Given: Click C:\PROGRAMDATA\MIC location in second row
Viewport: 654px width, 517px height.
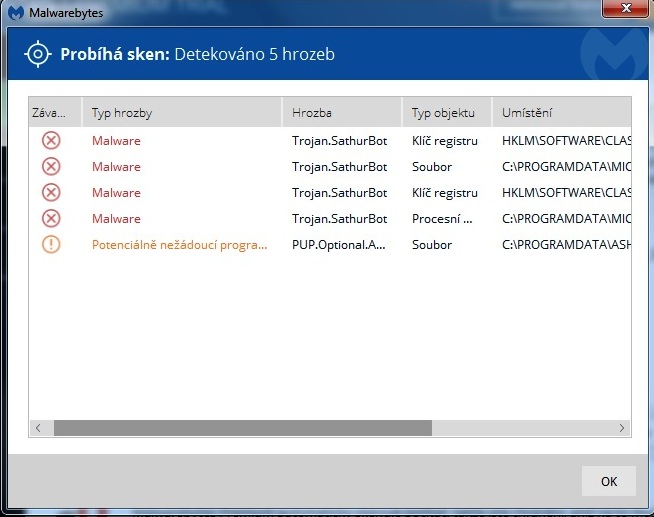Looking at the screenshot, I should [566, 167].
